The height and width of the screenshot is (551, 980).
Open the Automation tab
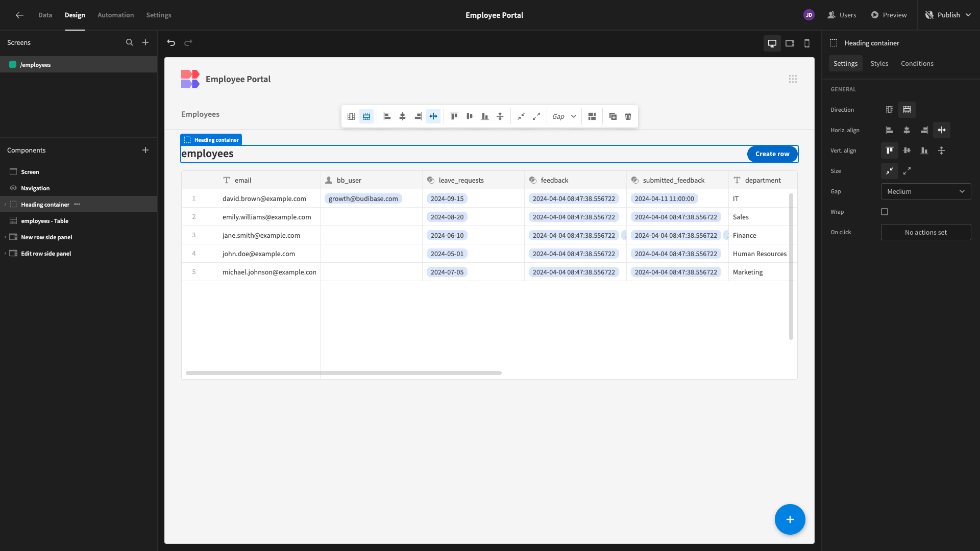[116, 15]
